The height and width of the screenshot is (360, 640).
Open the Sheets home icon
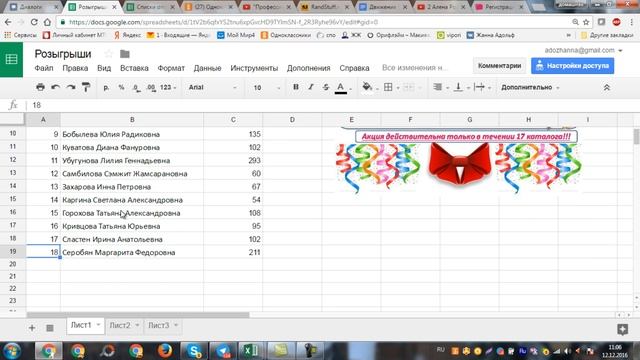(11, 60)
